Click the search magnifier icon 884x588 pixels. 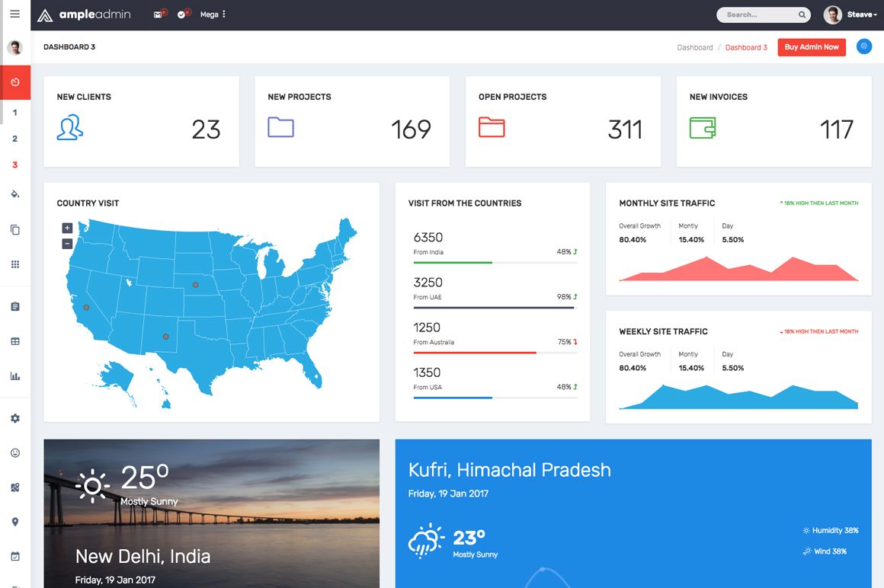[802, 14]
